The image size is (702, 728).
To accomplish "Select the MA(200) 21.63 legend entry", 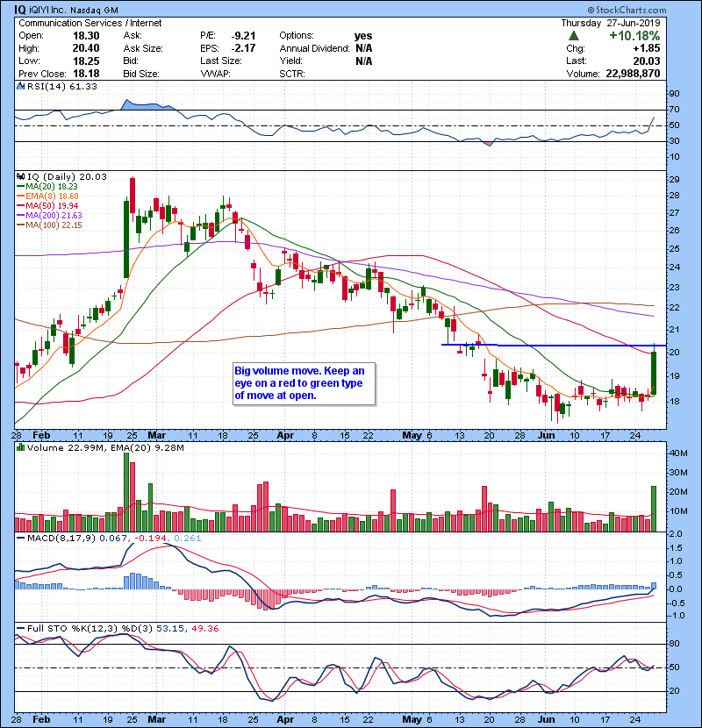I will (49, 216).
